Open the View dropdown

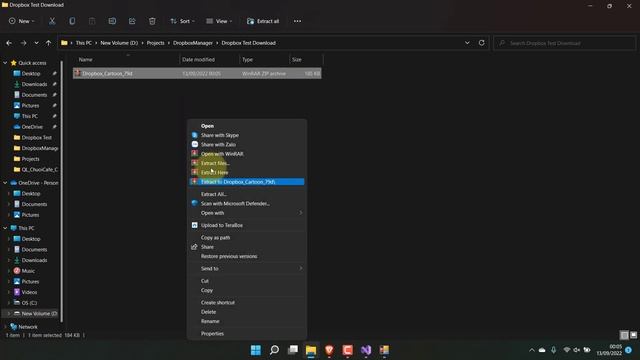click(219, 21)
